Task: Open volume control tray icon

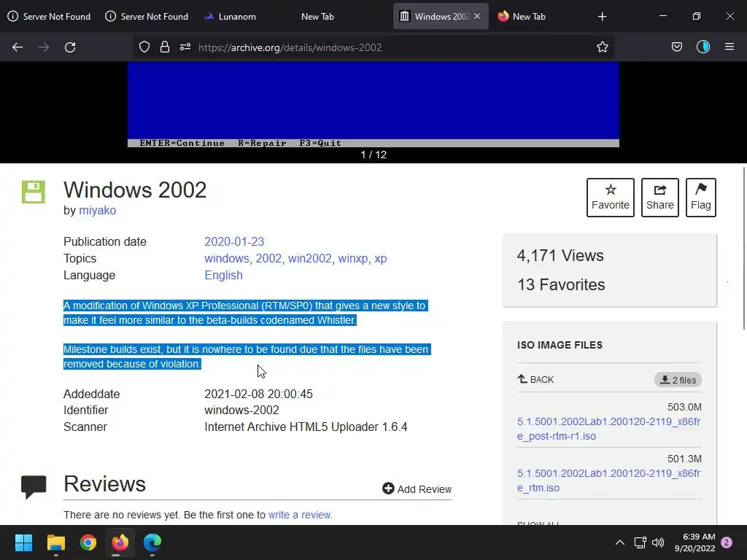Action: 658,542
